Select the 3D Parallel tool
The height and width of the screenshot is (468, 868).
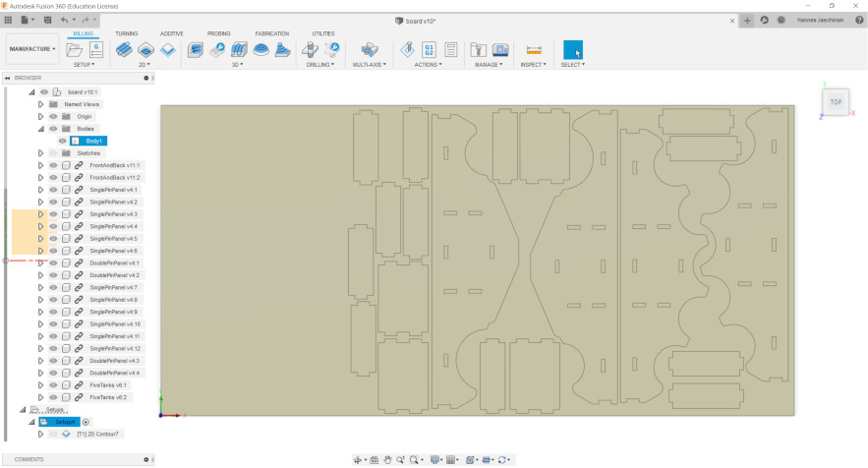click(x=239, y=50)
